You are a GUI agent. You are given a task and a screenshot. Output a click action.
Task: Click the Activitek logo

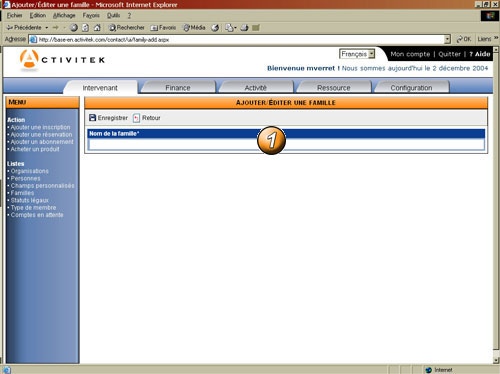pos(62,60)
